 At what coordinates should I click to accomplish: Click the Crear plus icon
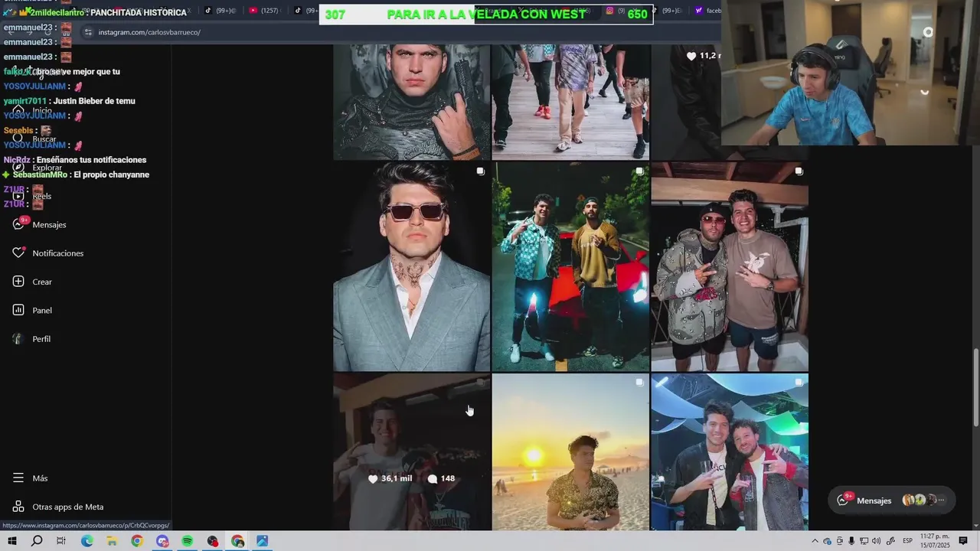(18, 282)
